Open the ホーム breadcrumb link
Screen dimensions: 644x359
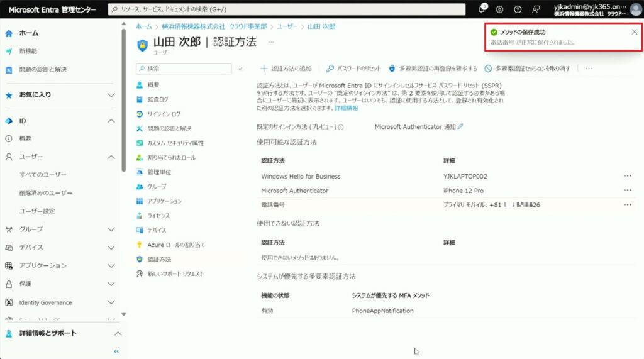coord(144,26)
